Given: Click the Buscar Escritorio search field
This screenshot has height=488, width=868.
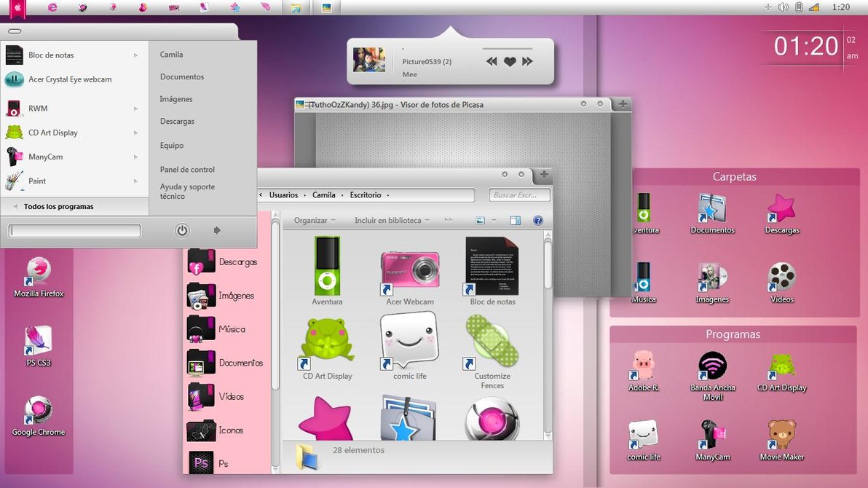Looking at the screenshot, I should tap(519, 195).
